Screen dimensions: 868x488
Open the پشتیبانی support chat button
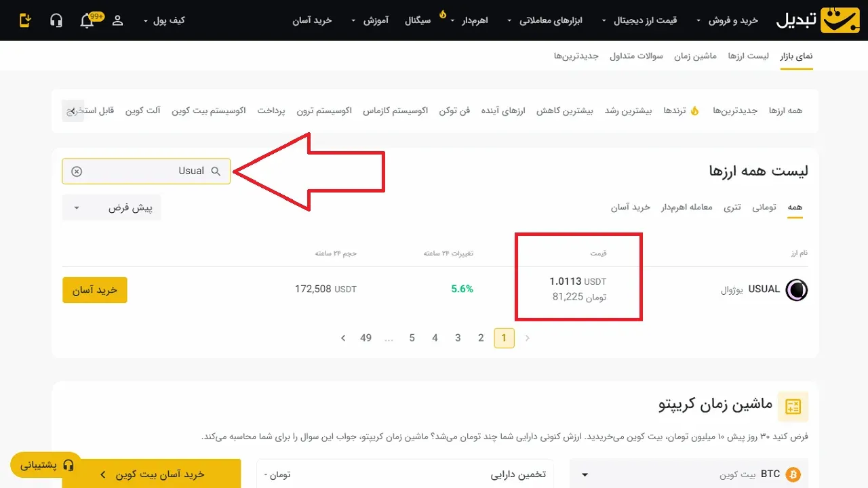46,466
